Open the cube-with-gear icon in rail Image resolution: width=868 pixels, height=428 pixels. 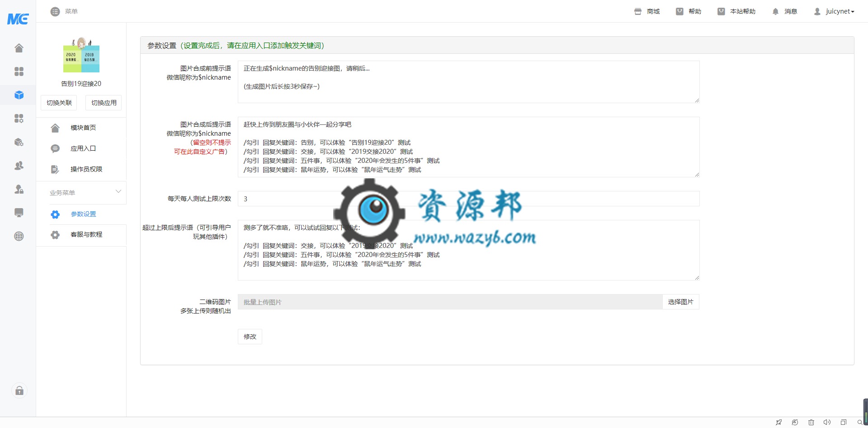[19, 142]
